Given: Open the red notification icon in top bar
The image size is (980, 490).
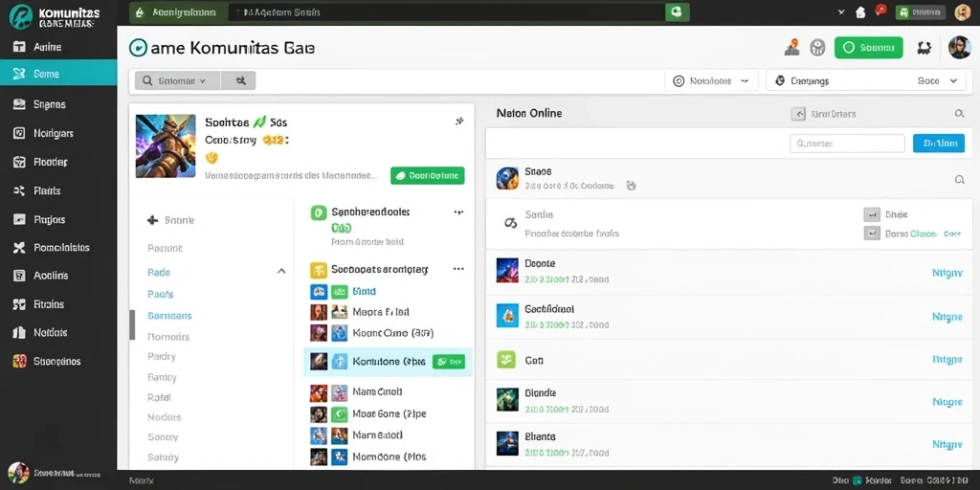Looking at the screenshot, I should (880, 11).
